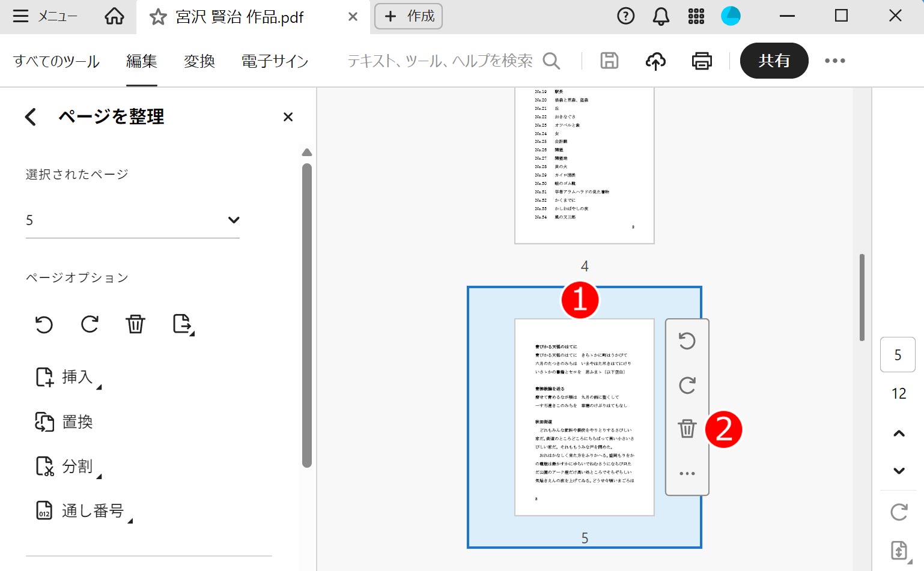The height and width of the screenshot is (571, 924).
Task: Click extract pages icon in Page Options
Action: [183, 324]
